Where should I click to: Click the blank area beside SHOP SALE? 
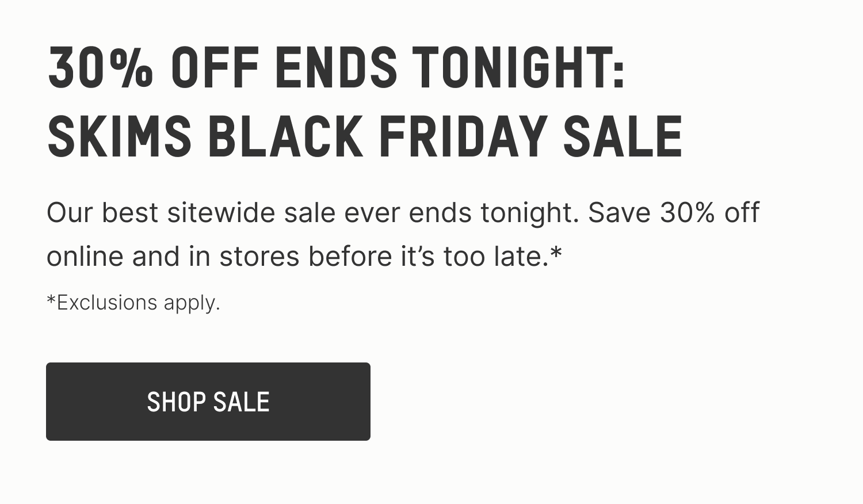pos(575,401)
